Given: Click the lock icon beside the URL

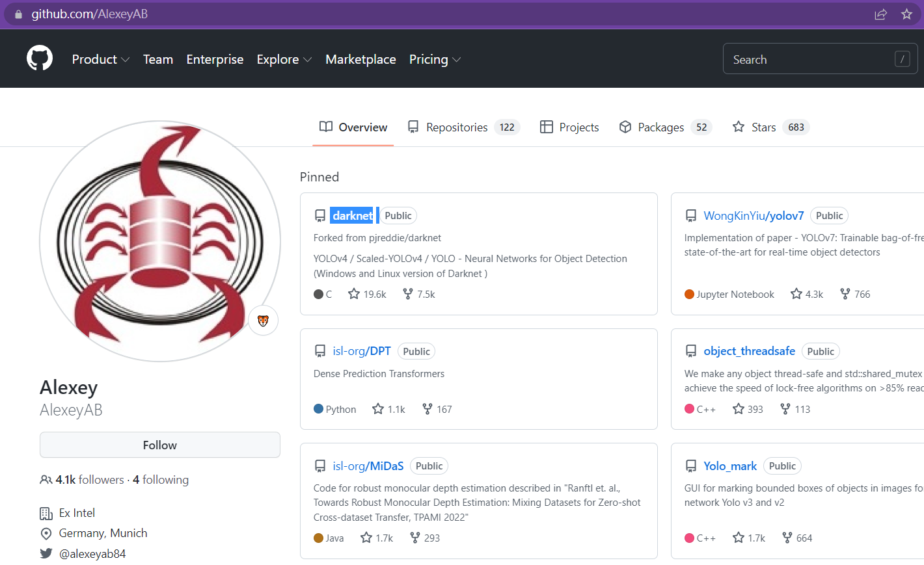Looking at the screenshot, I should pos(18,14).
